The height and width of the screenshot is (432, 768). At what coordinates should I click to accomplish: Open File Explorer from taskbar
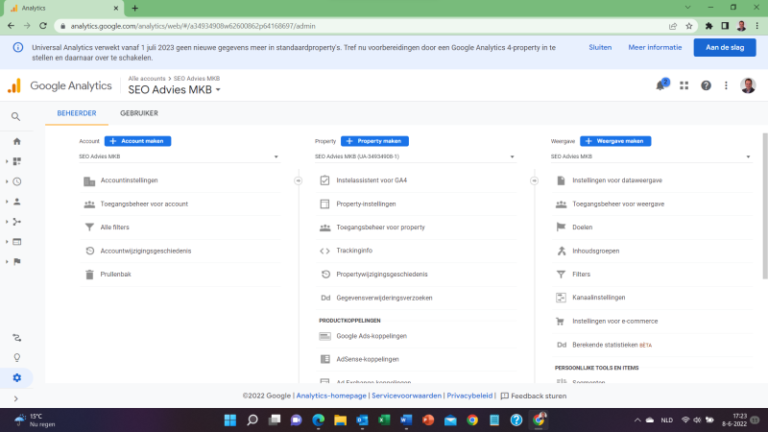(x=340, y=420)
